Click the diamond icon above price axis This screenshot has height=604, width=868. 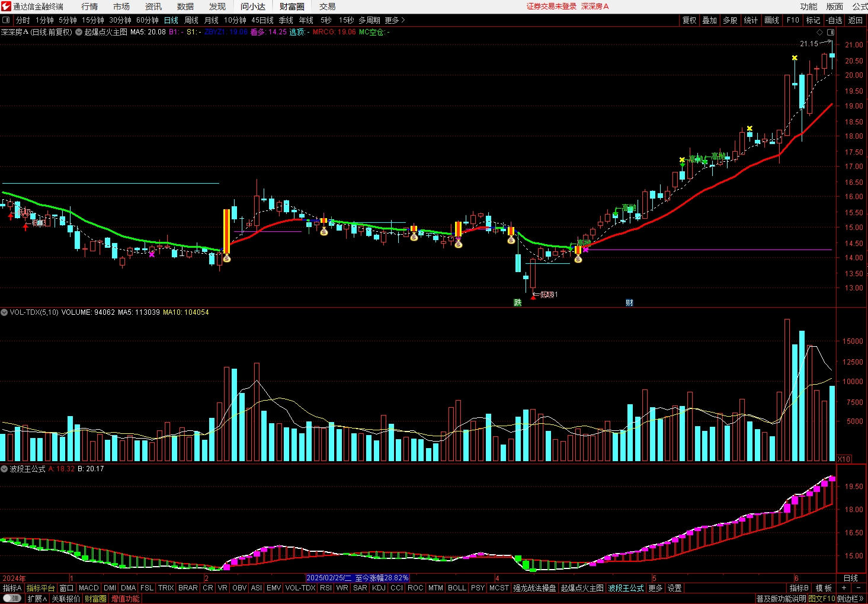[820, 32]
